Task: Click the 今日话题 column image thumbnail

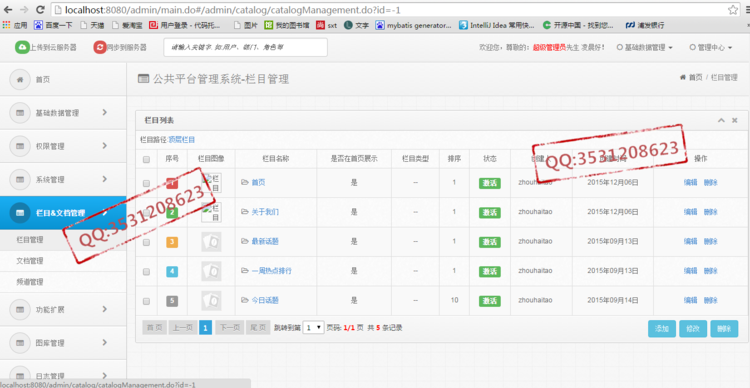Action: 211,300
